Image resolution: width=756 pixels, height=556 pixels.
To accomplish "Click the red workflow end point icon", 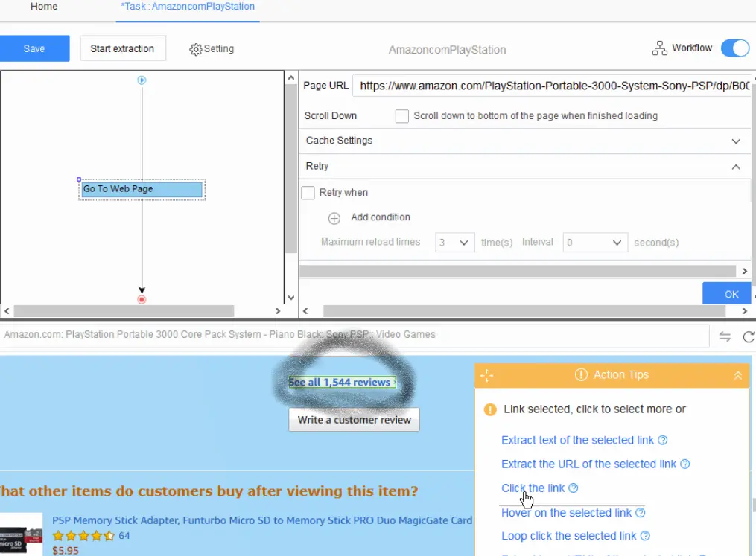I will tap(142, 299).
